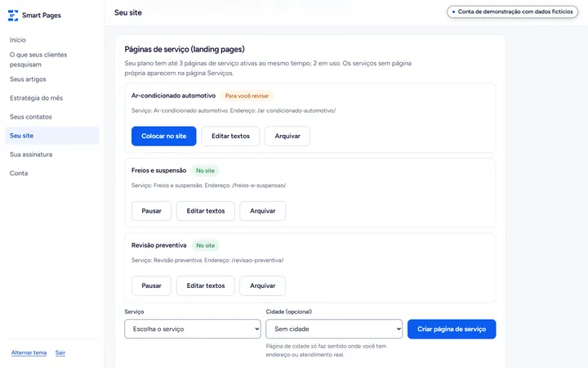This screenshot has height=368, width=588.
Task: Archive the Revisão preventiva page
Action: click(x=262, y=285)
